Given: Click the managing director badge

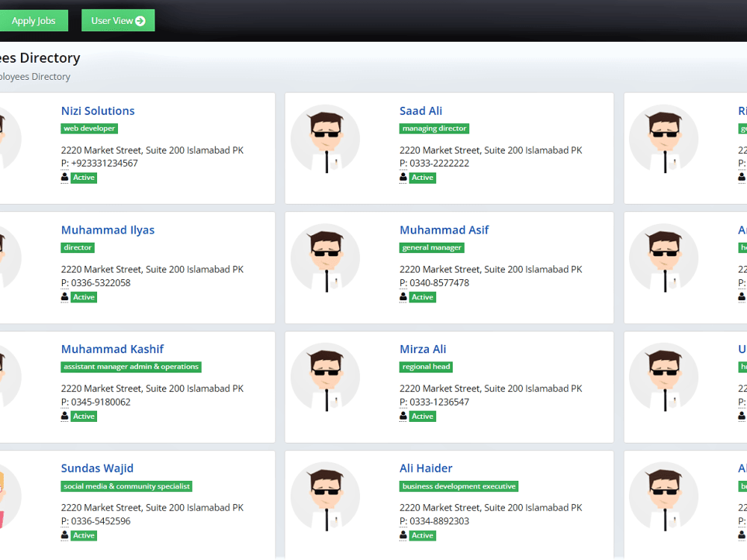Looking at the screenshot, I should tap(435, 128).
